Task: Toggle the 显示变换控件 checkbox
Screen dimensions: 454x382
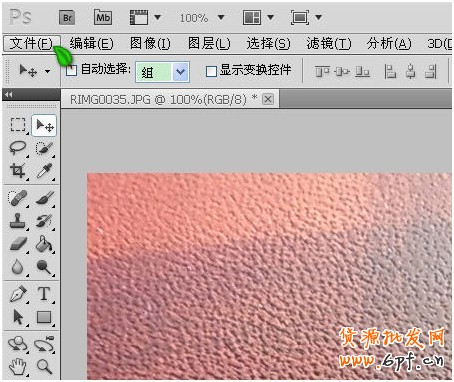Action: tap(211, 71)
